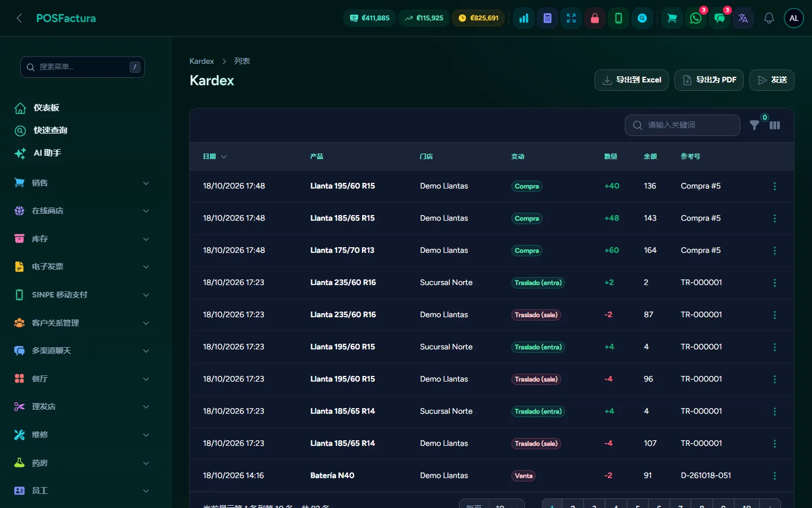Expand the 销售 sidebar section chevron
Image resolution: width=812 pixels, height=508 pixels.
pyautogui.click(x=146, y=183)
